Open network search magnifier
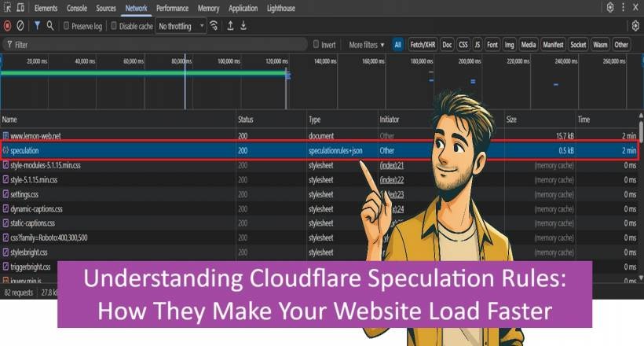The width and height of the screenshot is (644, 346). click(50, 25)
